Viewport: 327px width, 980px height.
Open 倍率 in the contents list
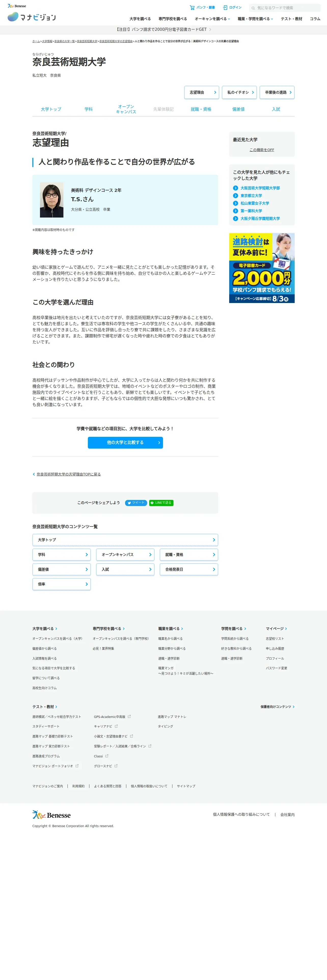[62, 584]
